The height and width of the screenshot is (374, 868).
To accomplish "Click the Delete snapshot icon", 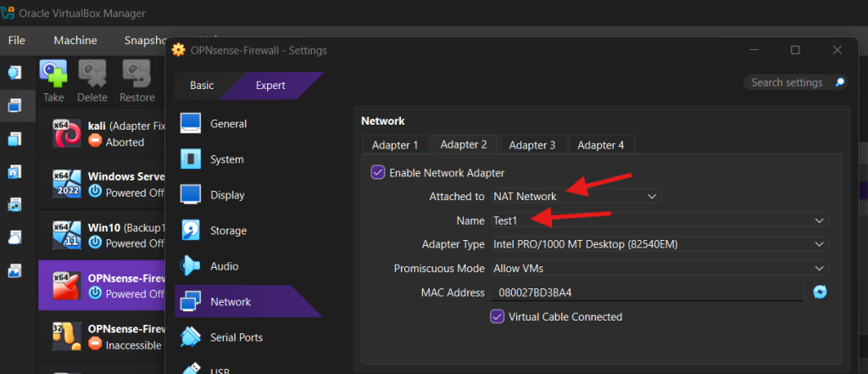I will 92,75.
